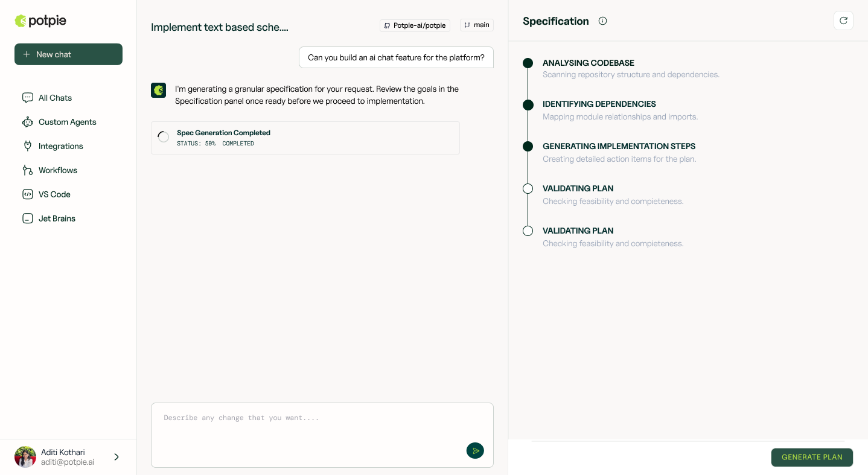This screenshot has width=868, height=475.
Task: Check the first Validating Plan step circle
Action: click(528, 188)
